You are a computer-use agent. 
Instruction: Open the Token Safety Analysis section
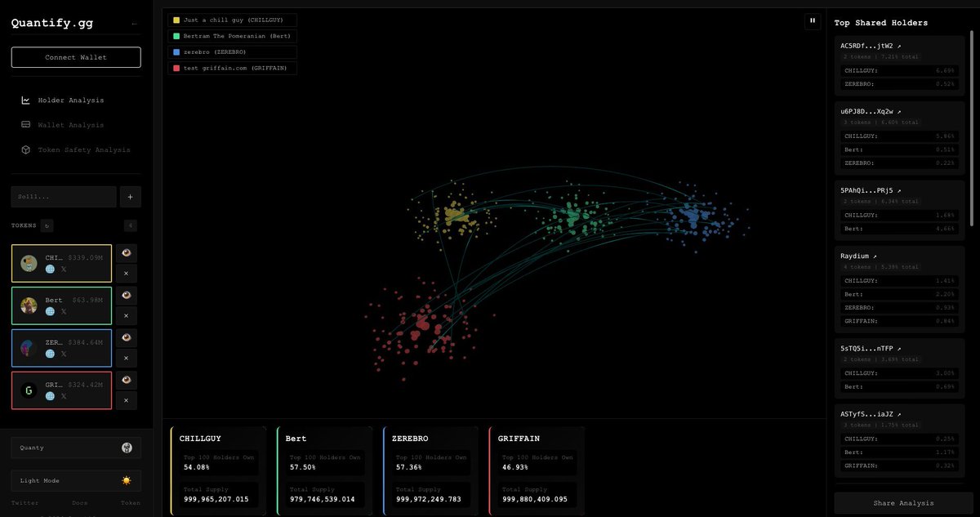(75, 149)
